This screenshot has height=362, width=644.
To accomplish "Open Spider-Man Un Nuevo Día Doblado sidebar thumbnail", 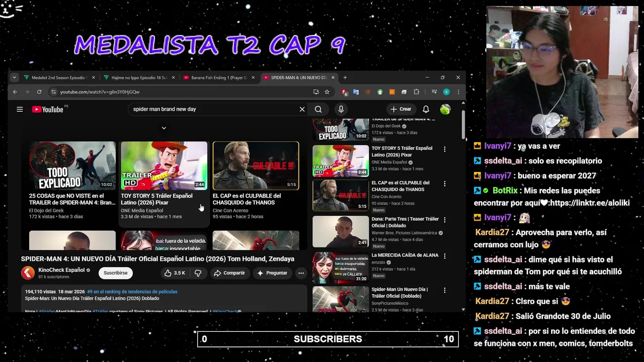I will pos(341,299).
